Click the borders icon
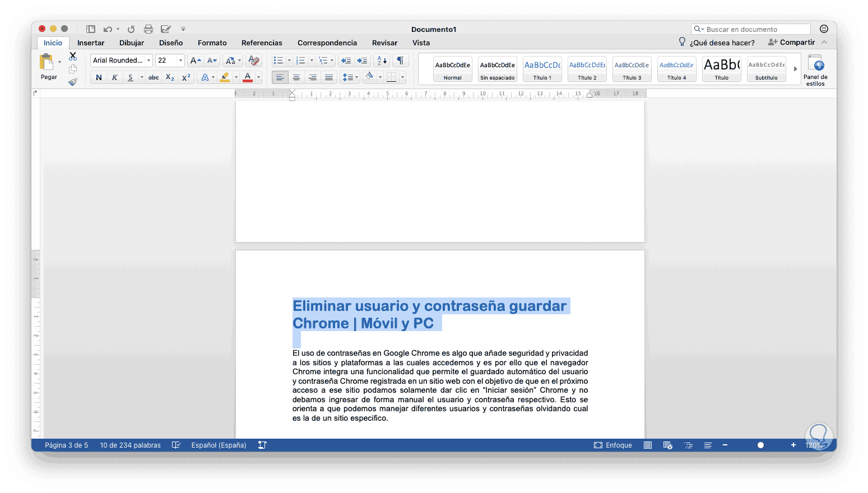This screenshot has height=493, width=868. [392, 77]
